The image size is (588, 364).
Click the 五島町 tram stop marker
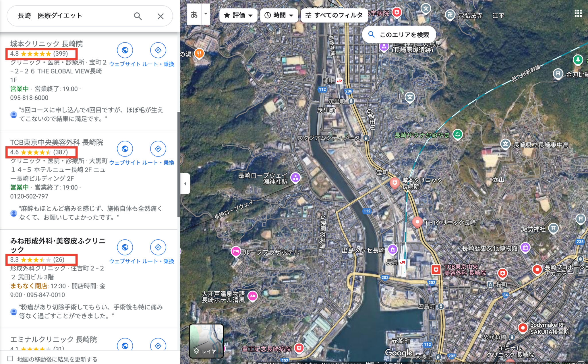[x=441, y=306]
